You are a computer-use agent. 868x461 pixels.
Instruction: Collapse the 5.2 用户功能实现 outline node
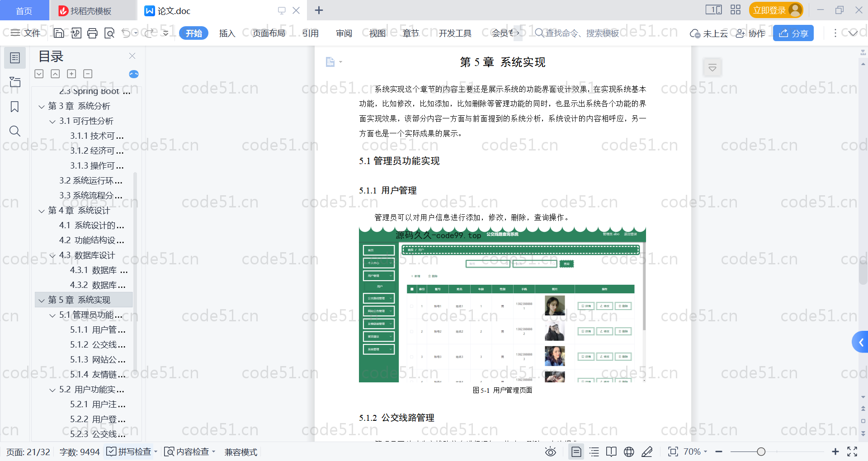click(x=52, y=390)
